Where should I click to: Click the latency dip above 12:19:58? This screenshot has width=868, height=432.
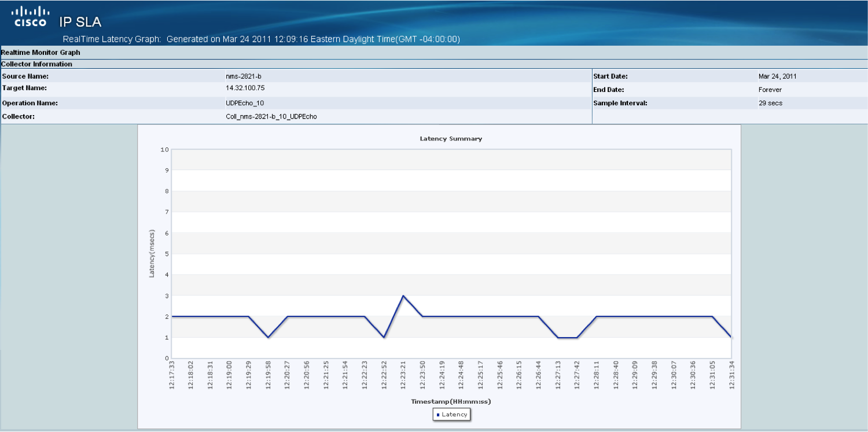268,337
